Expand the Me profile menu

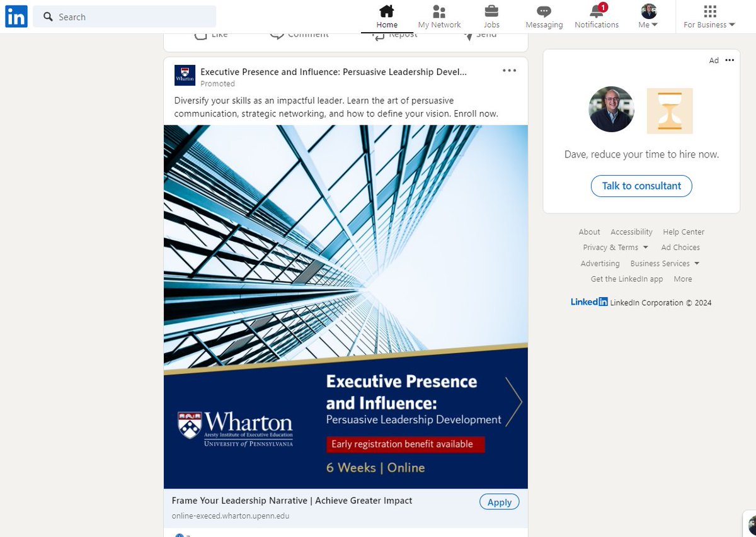(x=648, y=17)
